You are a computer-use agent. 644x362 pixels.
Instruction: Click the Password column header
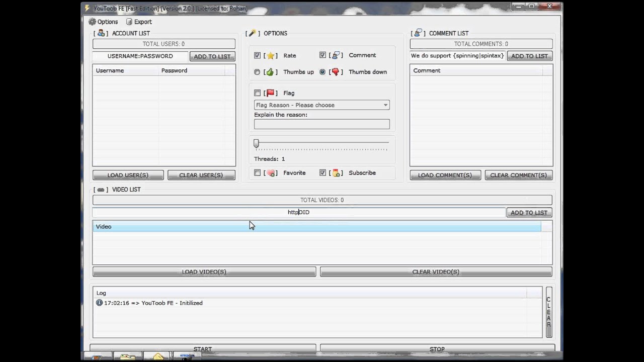tap(192, 70)
